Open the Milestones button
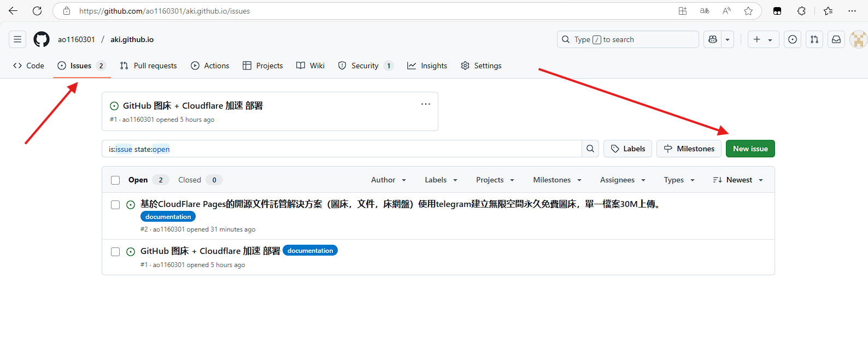This screenshot has width=868, height=337. coord(689,149)
